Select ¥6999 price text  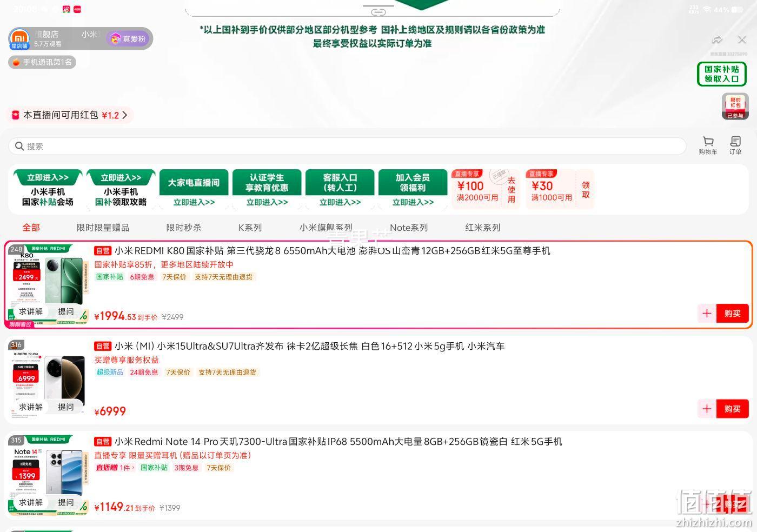(x=110, y=411)
